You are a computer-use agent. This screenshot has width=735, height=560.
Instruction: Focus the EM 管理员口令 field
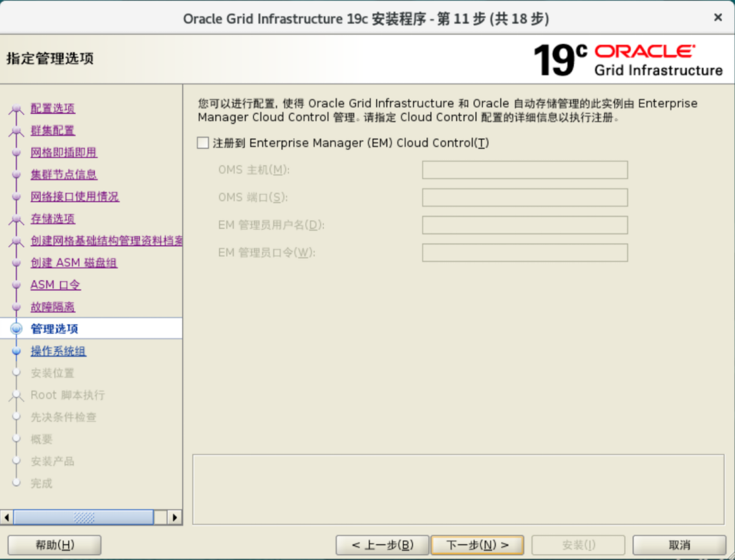pyautogui.click(x=524, y=253)
